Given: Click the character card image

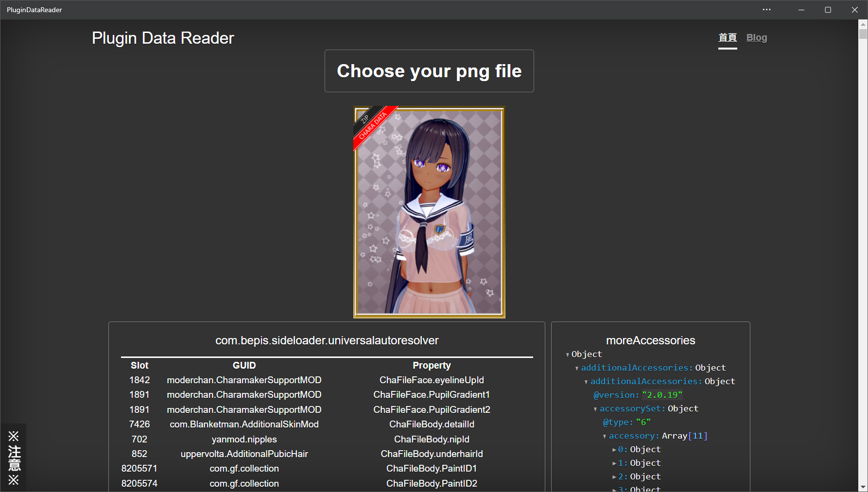Looking at the screenshot, I should point(429,211).
